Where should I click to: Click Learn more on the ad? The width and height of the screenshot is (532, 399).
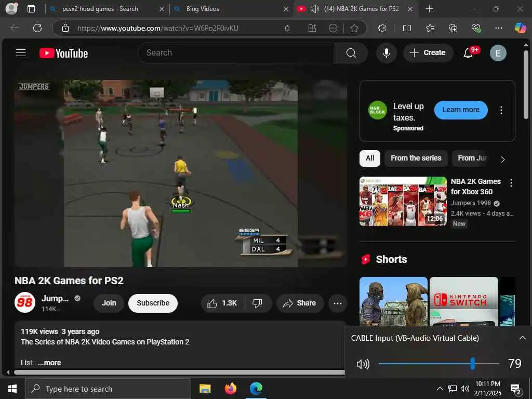(461, 110)
